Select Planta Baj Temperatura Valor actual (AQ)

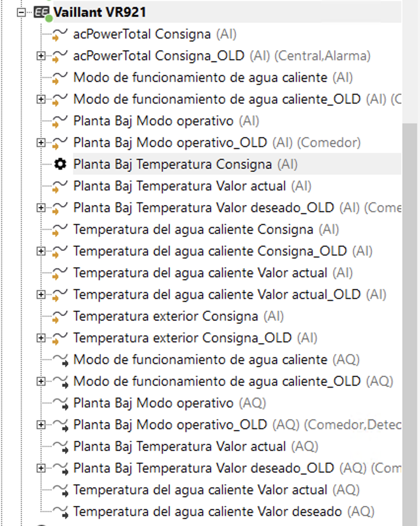(x=179, y=447)
